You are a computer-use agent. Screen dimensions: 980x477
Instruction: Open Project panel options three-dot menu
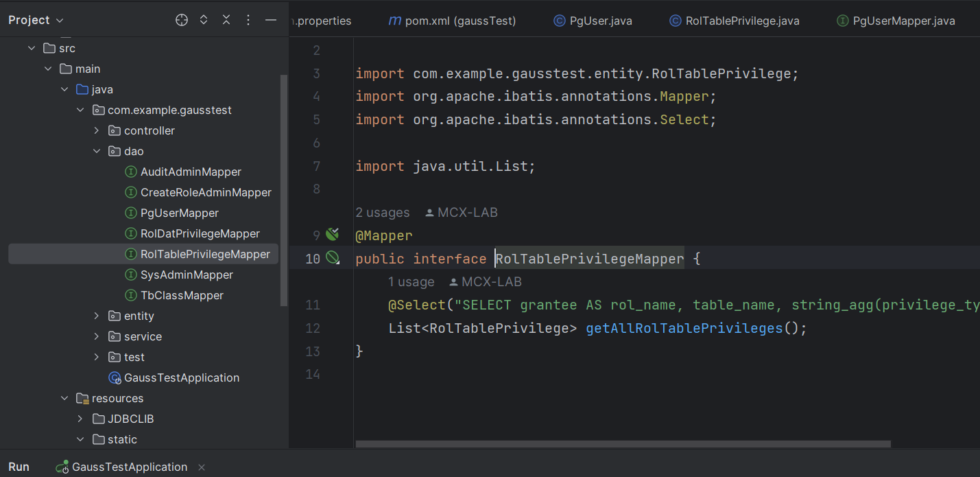248,20
